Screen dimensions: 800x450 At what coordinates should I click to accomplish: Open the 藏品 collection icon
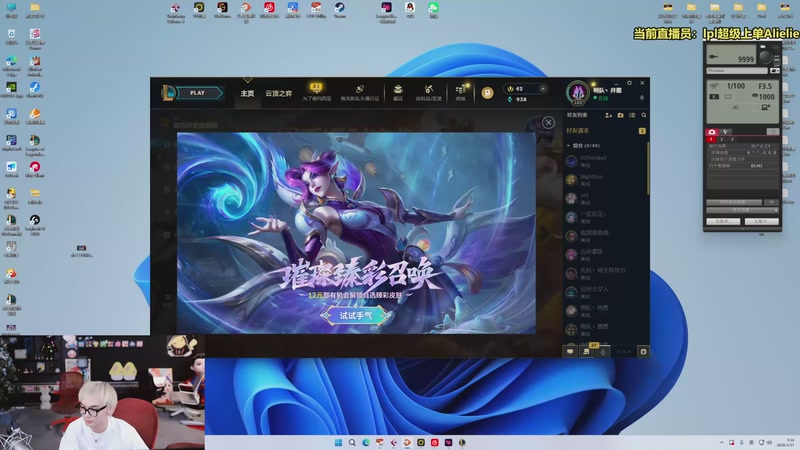click(x=398, y=92)
